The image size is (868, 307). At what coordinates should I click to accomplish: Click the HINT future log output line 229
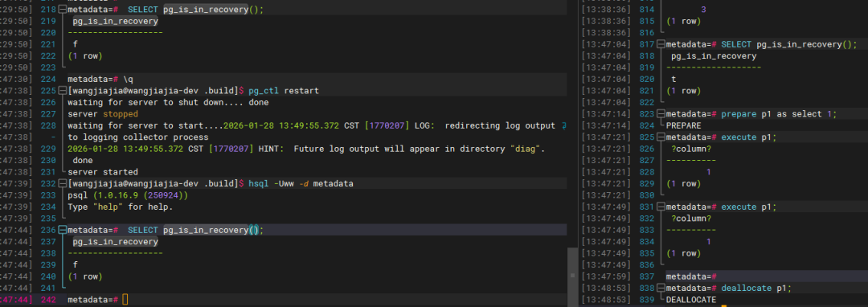click(306, 149)
